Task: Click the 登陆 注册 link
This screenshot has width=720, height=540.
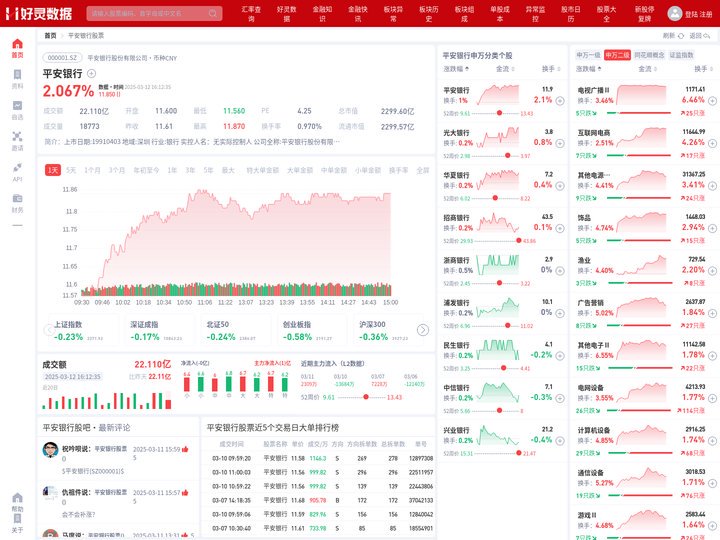Action: click(x=698, y=14)
